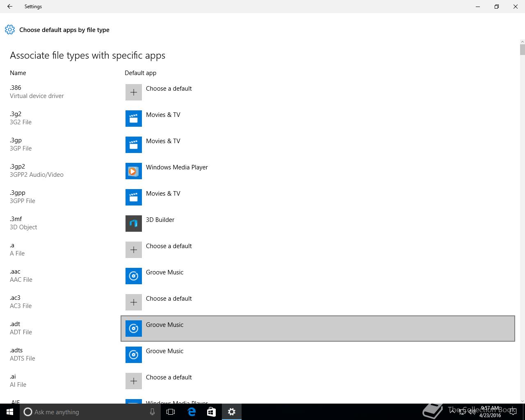Click the system tray volume icon
This screenshot has width=525, height=420.
point(472,412)
